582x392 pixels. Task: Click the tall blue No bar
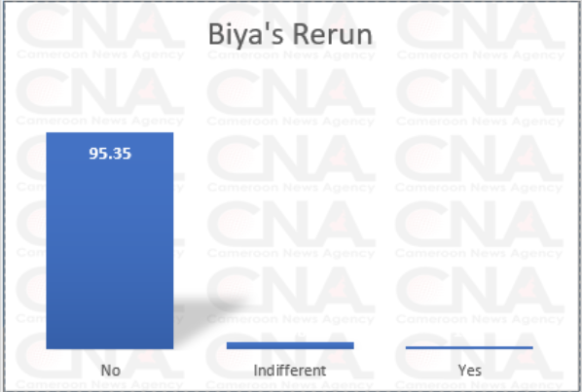(110, 240)
